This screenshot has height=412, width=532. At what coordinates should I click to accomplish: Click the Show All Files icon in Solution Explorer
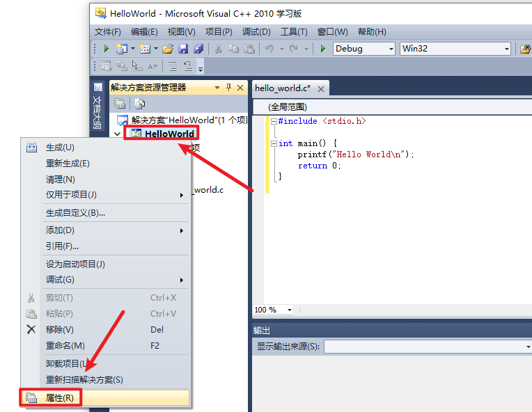click(139, 104)
